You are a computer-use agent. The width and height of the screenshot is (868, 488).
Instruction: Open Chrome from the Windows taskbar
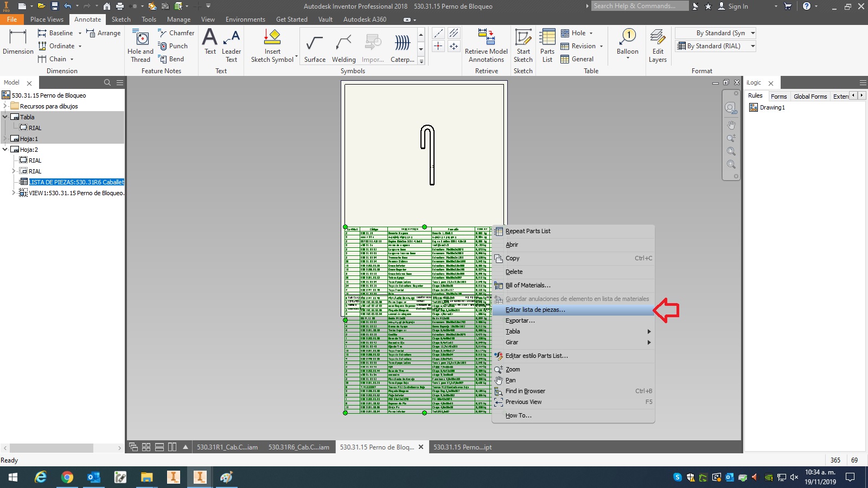click(67, 477)
